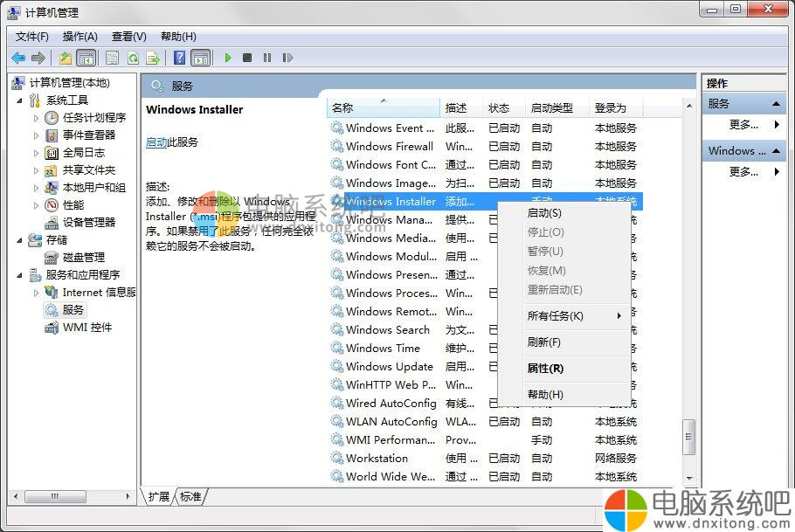
Task: Select the 服务 node in the tree
Action: [x=73, y=309]
